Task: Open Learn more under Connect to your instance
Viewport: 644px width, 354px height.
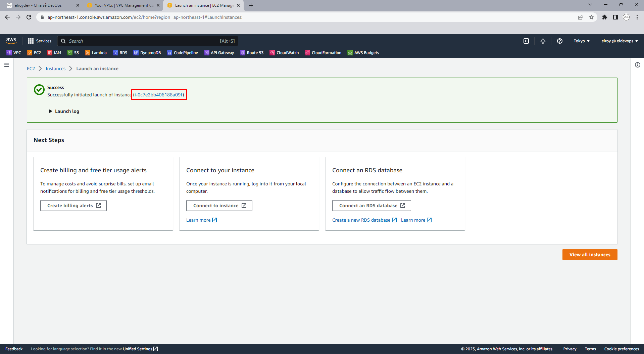Action: pyautogui.click(x=202, y=220)
